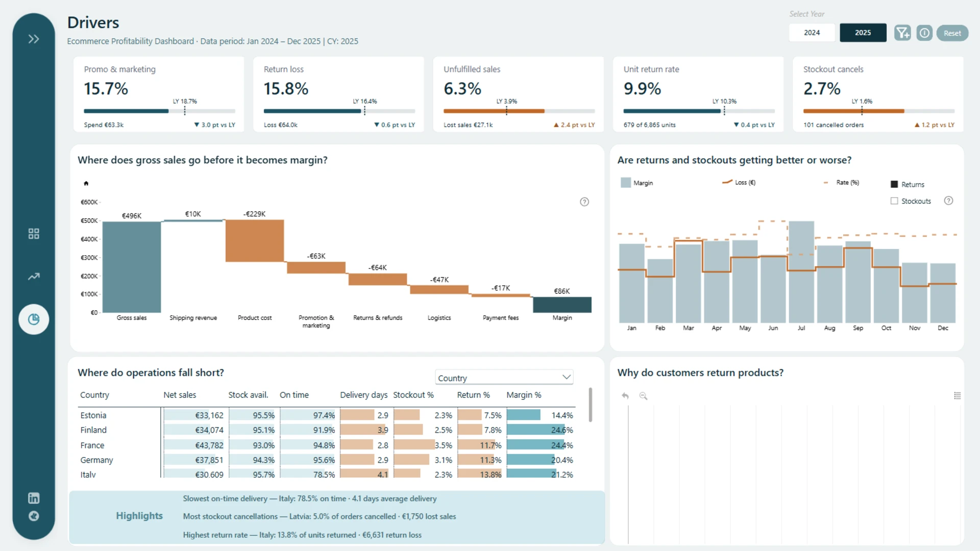
Task: Sort table by the On time header
Action: click(x=294, y=395)
